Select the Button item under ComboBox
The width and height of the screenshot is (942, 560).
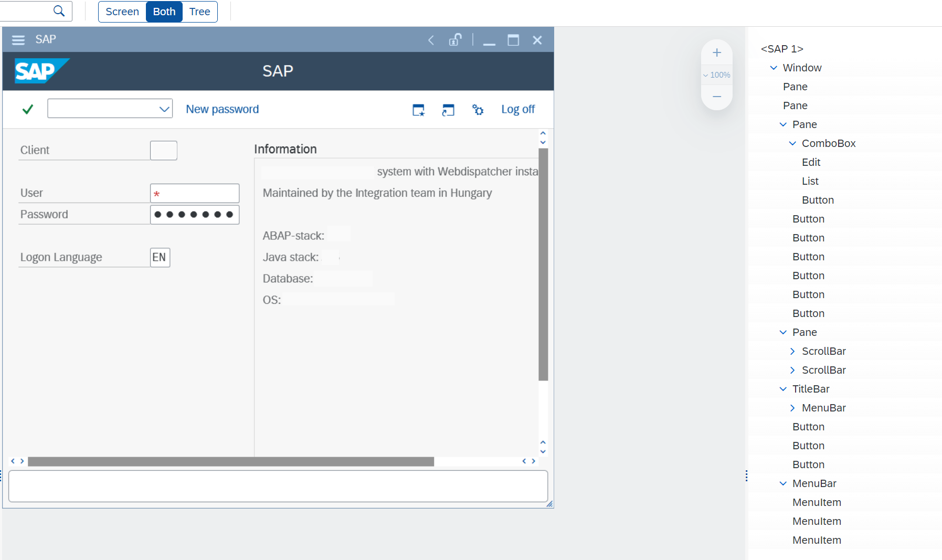click(818, 200)
